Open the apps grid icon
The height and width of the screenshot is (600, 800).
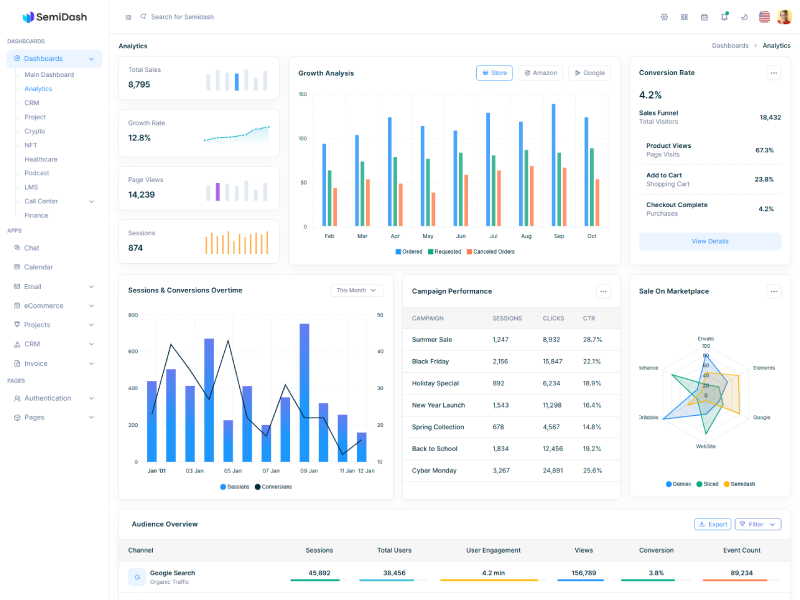tap(684, 17)
